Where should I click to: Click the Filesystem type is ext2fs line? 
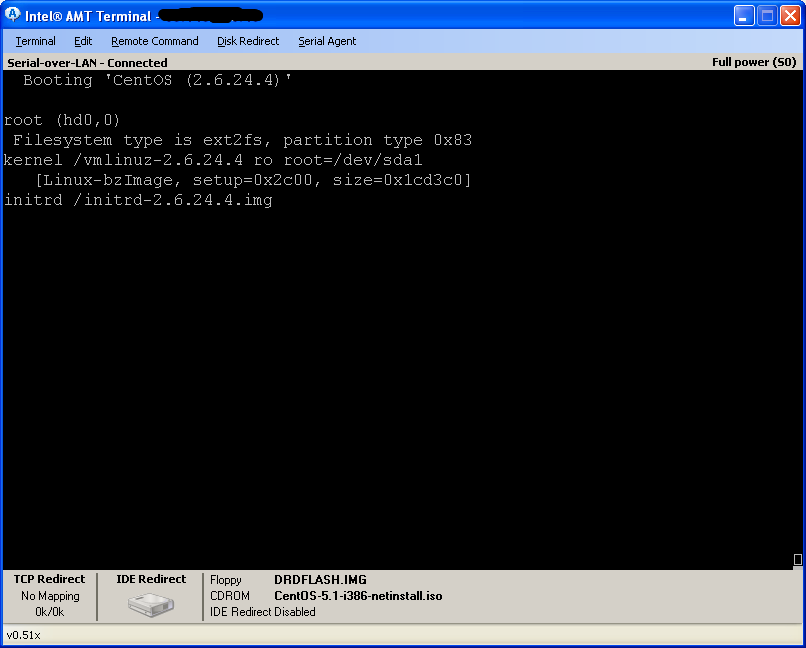[x=242, y=140]
